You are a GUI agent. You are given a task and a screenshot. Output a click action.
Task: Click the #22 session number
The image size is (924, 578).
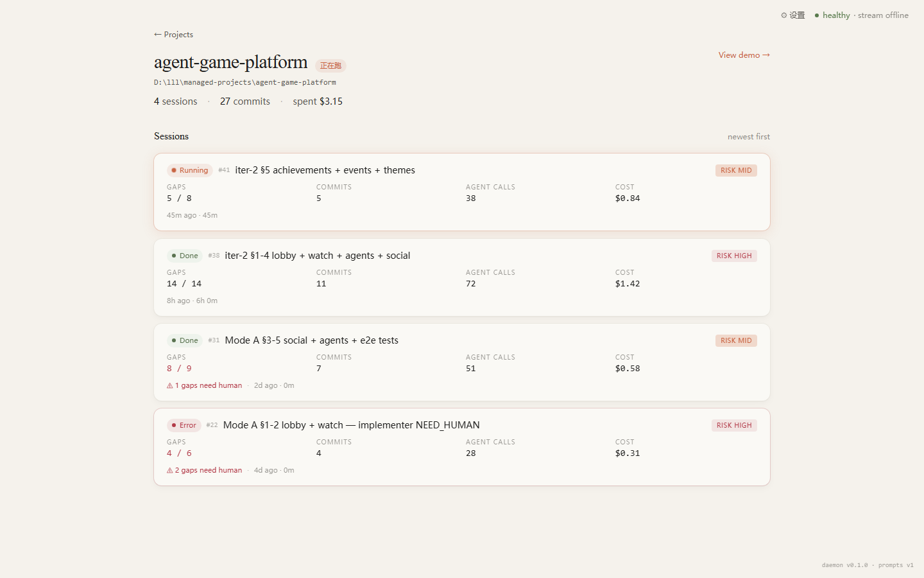click(212, 425)
